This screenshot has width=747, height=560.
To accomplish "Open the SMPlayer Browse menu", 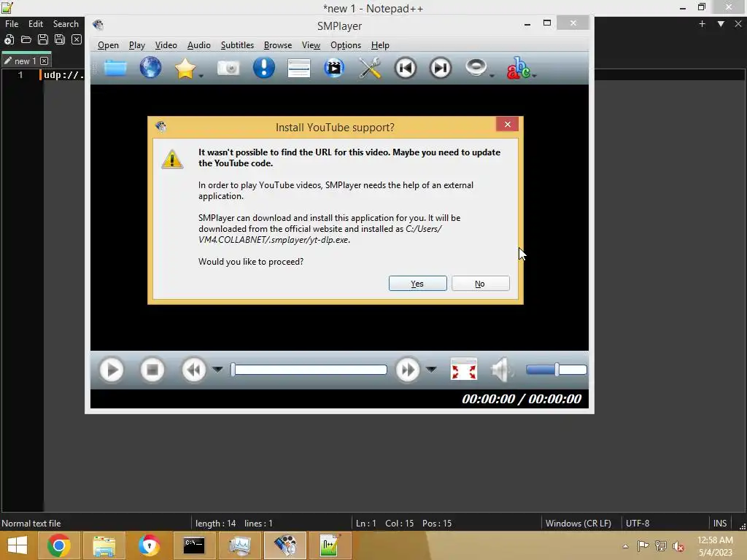I will coord(278,45).
